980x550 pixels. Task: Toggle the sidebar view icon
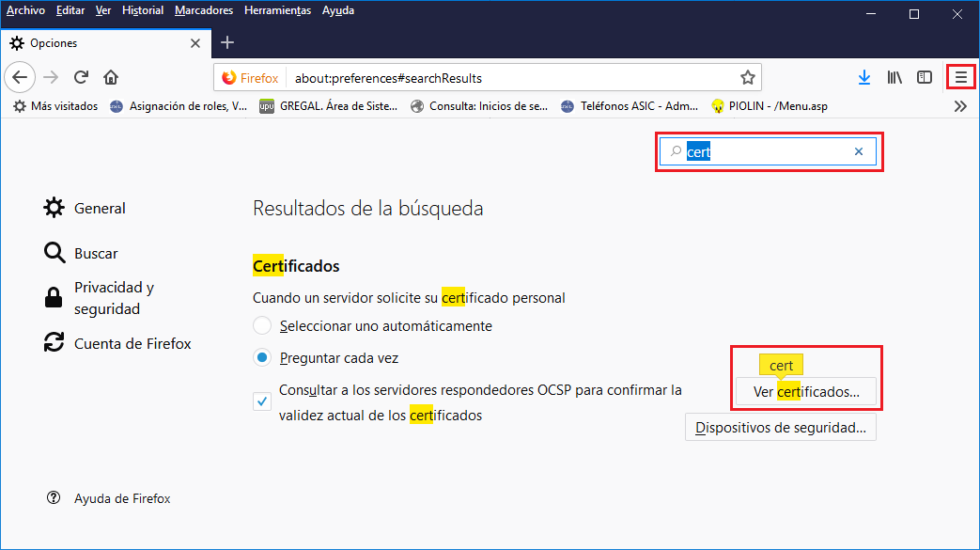click(x=925, y=77)
